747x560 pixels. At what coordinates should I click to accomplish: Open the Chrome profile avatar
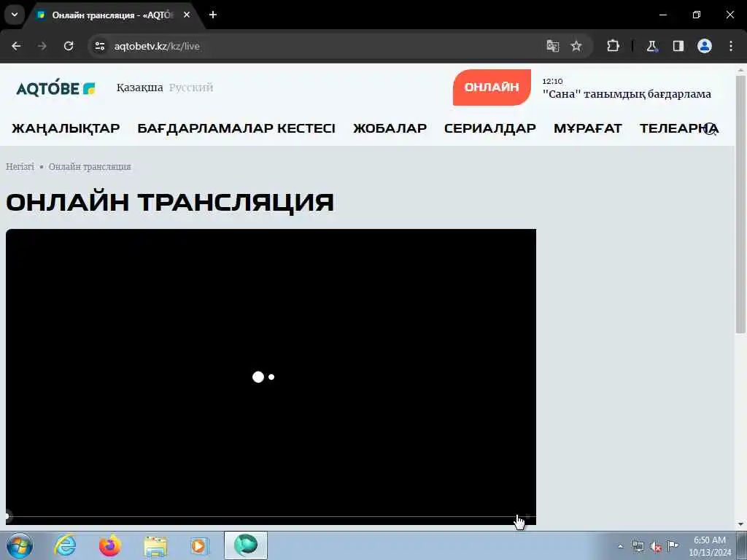click(x=705, y=46)
